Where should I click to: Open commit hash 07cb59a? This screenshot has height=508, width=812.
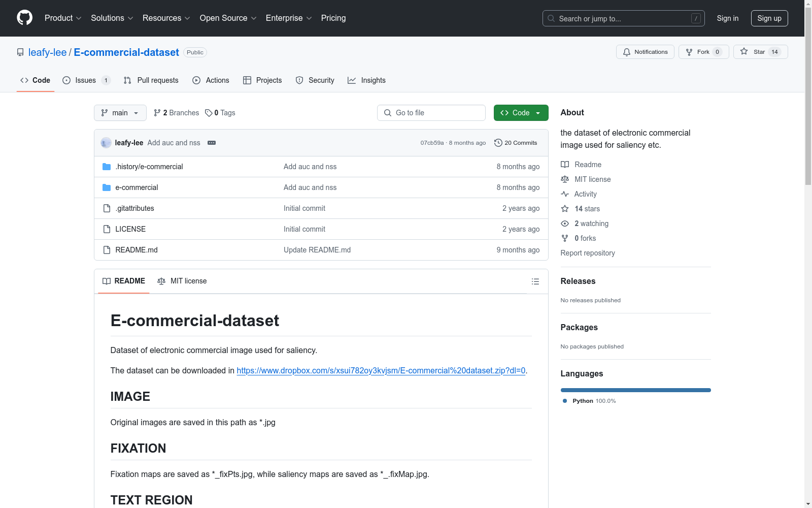[x=432, y=143]
